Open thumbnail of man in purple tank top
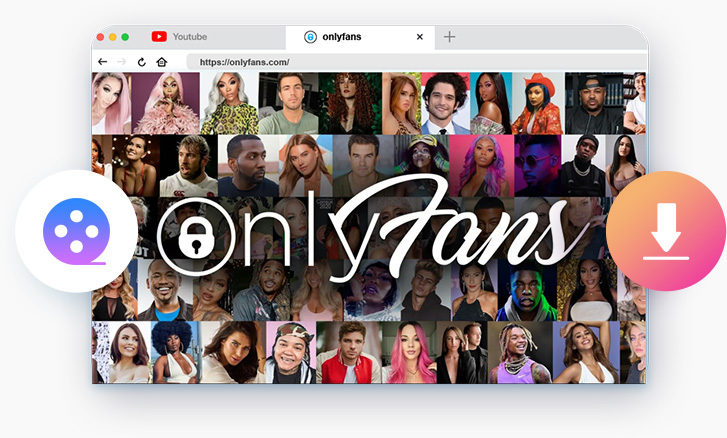The width and height of the screenshot is (727, 438). (x=520, y=352)
